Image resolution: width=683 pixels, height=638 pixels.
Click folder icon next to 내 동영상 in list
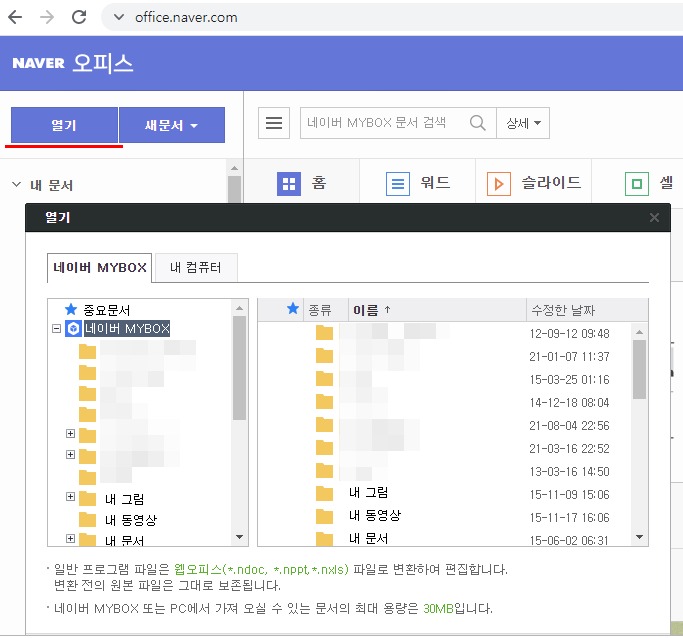tap(324, 517)
